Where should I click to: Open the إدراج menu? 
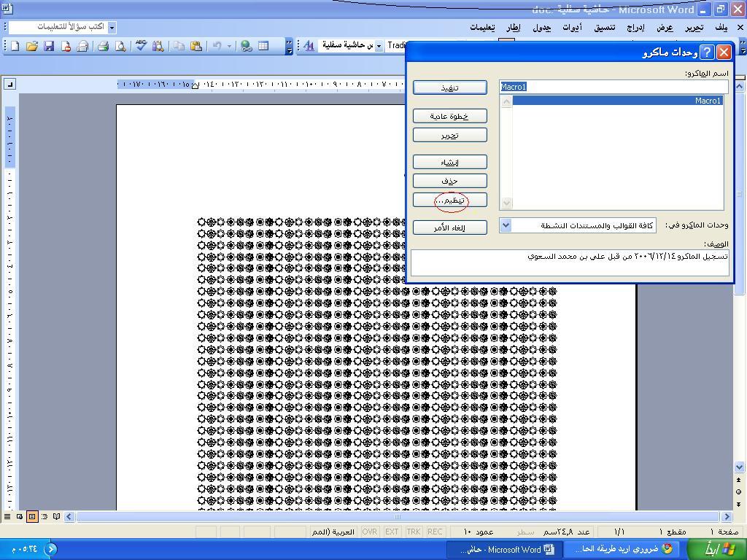tap(635, 28)
